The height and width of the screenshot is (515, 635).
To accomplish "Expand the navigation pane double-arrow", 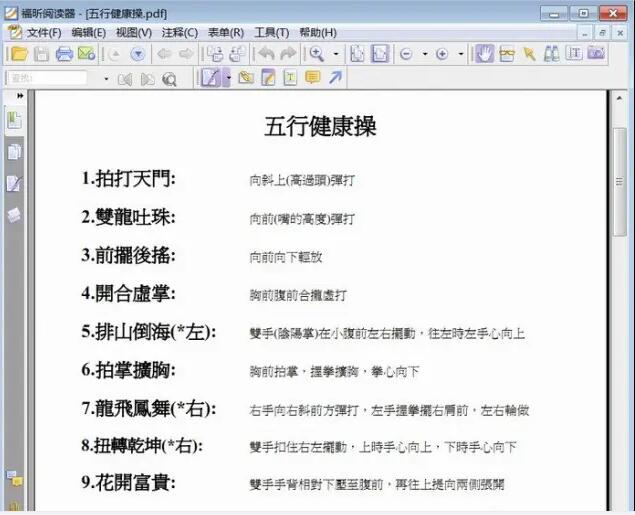I will (x=20, y=96).
